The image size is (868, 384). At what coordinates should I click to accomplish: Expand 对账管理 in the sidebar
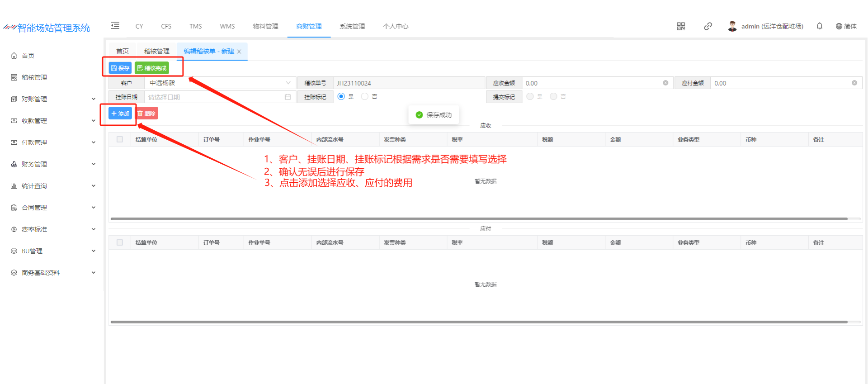(x=53, y=99)
